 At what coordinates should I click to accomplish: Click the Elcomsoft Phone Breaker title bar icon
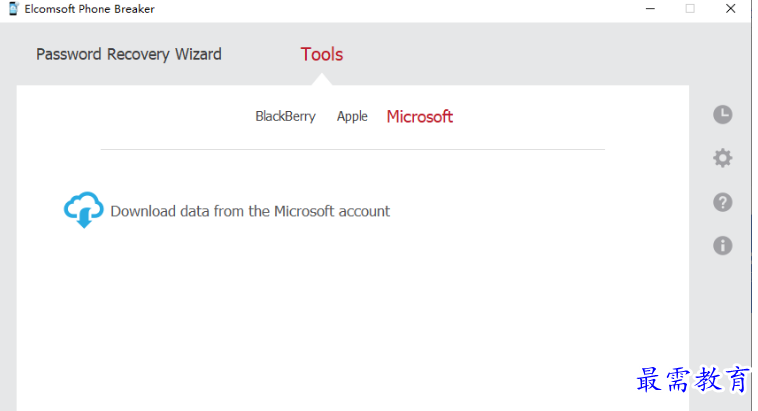(x=14, y=9)
